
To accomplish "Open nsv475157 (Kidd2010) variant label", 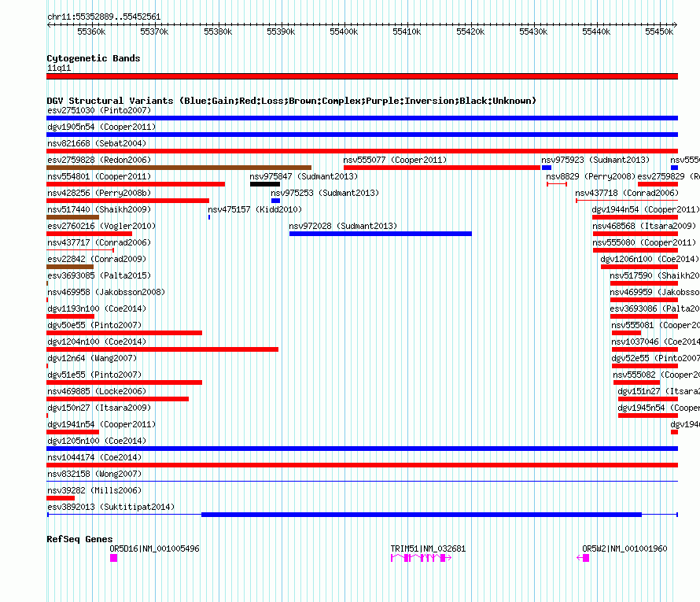I will [x=255, y=209].
